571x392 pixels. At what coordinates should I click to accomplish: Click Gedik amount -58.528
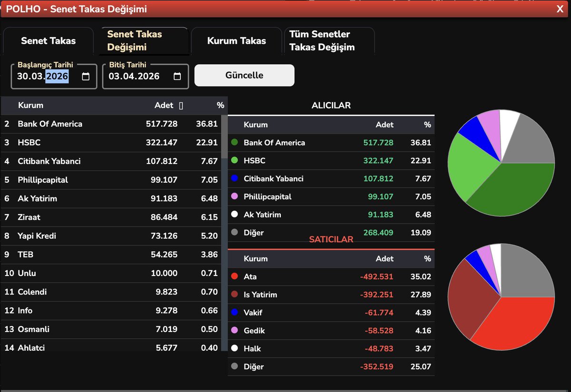tap(379, 331)
